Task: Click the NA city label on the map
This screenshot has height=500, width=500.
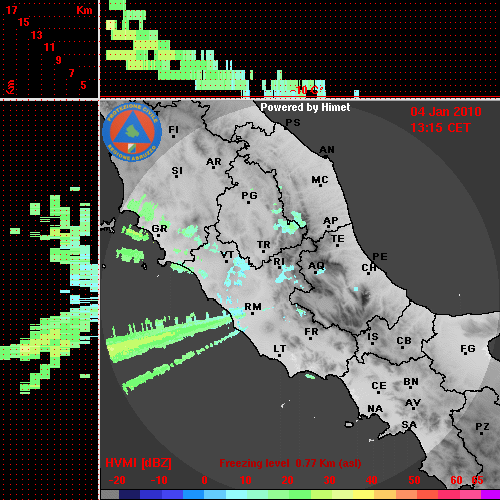Action: point(375,409)
